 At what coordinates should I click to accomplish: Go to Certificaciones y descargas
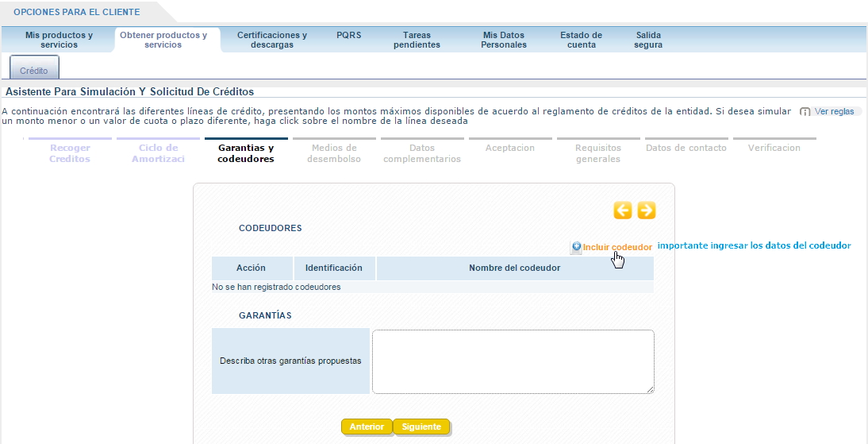coord(271,41)
